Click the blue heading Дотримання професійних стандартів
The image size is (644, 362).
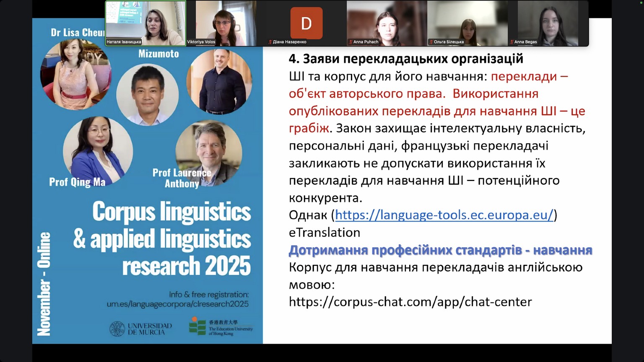click(x=440, y=250)
